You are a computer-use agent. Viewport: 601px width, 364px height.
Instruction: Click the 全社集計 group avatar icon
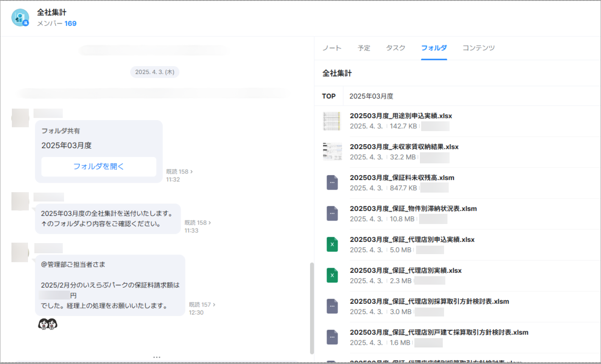20,18
